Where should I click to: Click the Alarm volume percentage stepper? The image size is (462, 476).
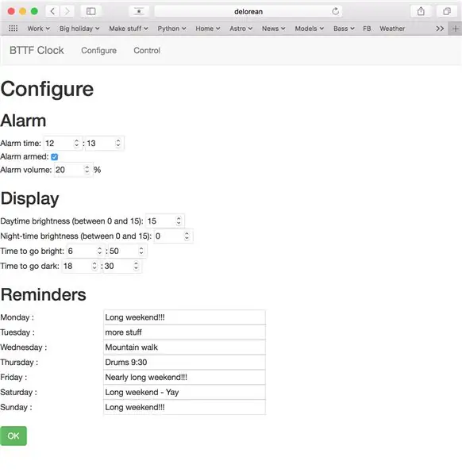[87, 170]
